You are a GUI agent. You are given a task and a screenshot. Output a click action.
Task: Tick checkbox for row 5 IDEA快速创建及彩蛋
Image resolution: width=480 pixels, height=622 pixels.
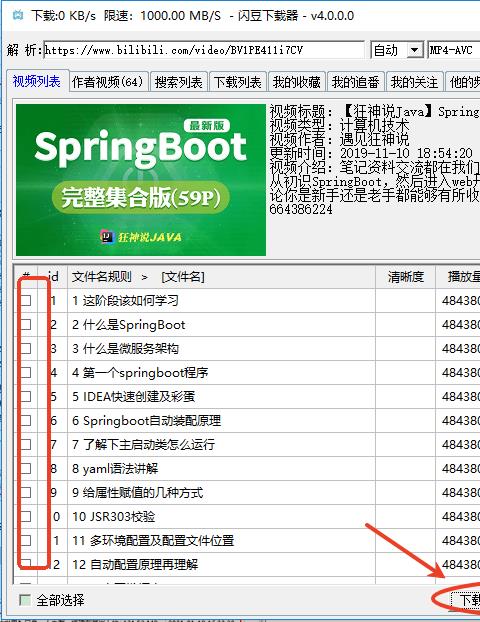26,397
